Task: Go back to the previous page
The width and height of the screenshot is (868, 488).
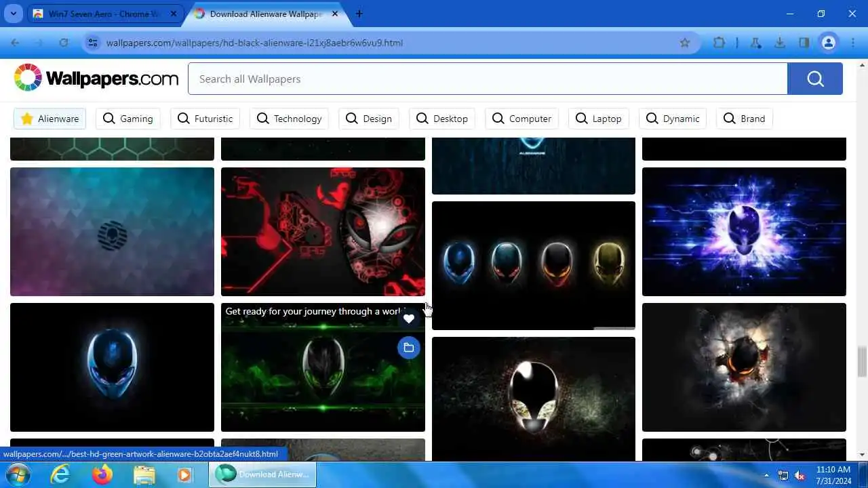Action: coord(15,43)
